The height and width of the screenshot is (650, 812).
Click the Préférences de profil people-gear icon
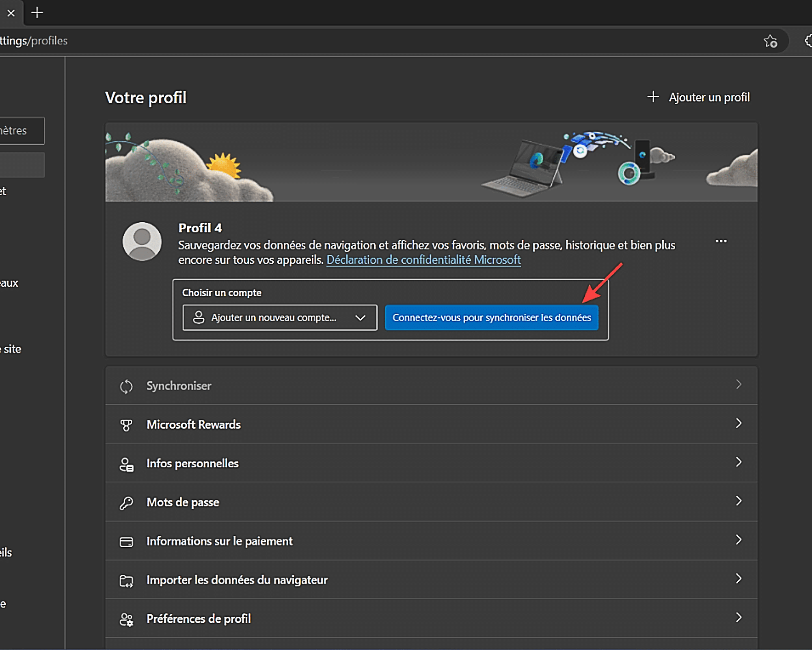pyautogui.click(x=126, y=620)
